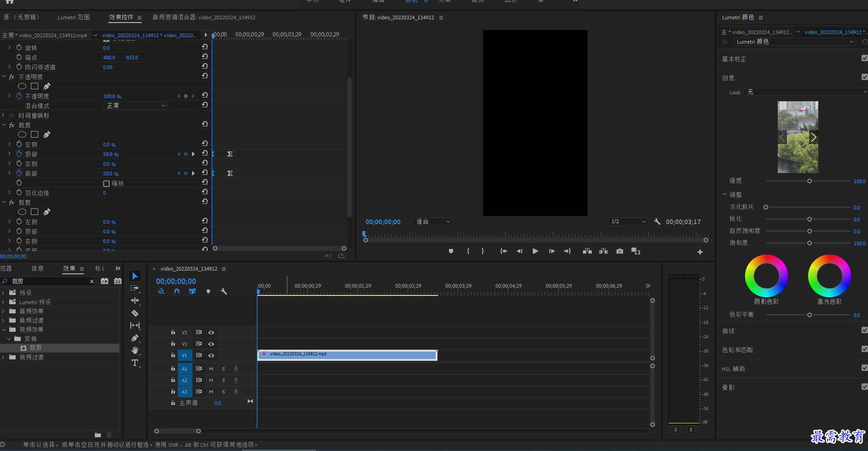Toggle 基本校正 section checkbox
This screenshot has height=451, width=868.
[864, 58]
